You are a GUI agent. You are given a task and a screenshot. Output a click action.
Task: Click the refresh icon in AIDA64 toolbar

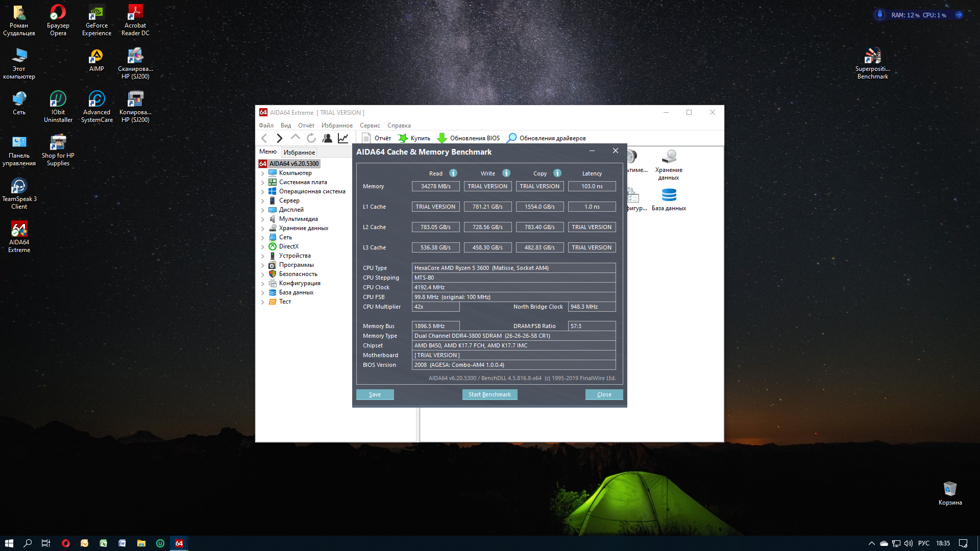point(311,138)
